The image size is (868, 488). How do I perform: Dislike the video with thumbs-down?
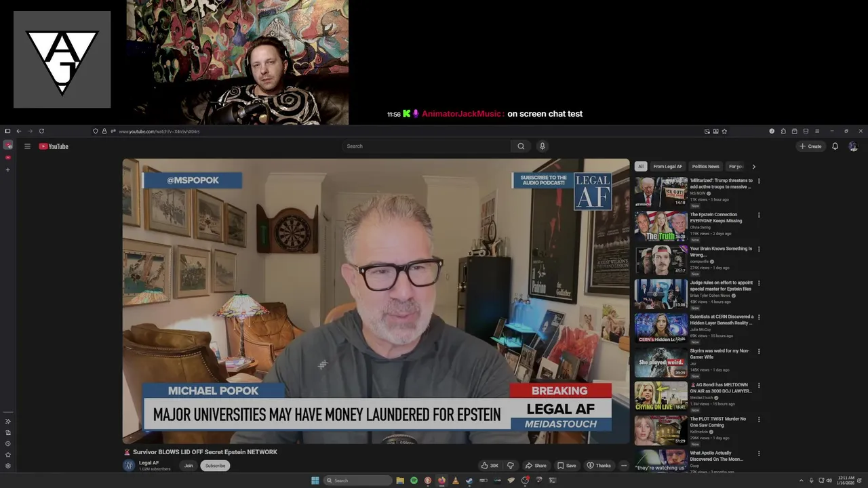(x=511, y=466)
